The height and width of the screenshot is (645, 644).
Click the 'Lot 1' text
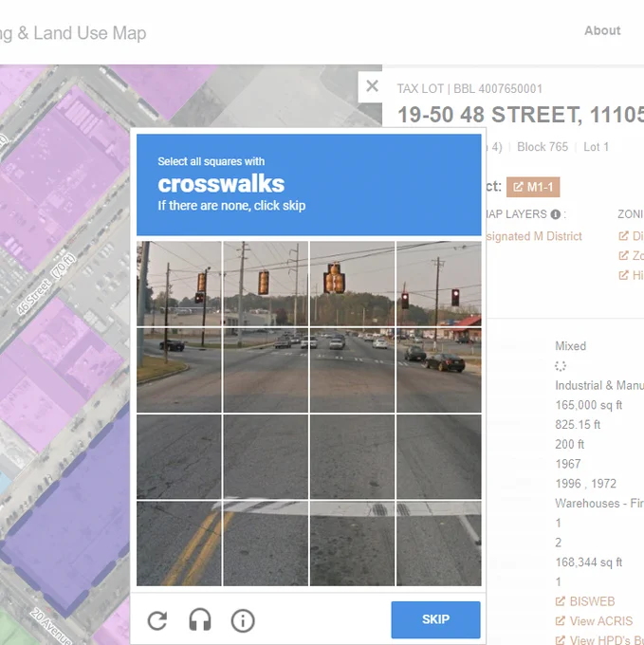pyautogui.click(x=596, y=147)
